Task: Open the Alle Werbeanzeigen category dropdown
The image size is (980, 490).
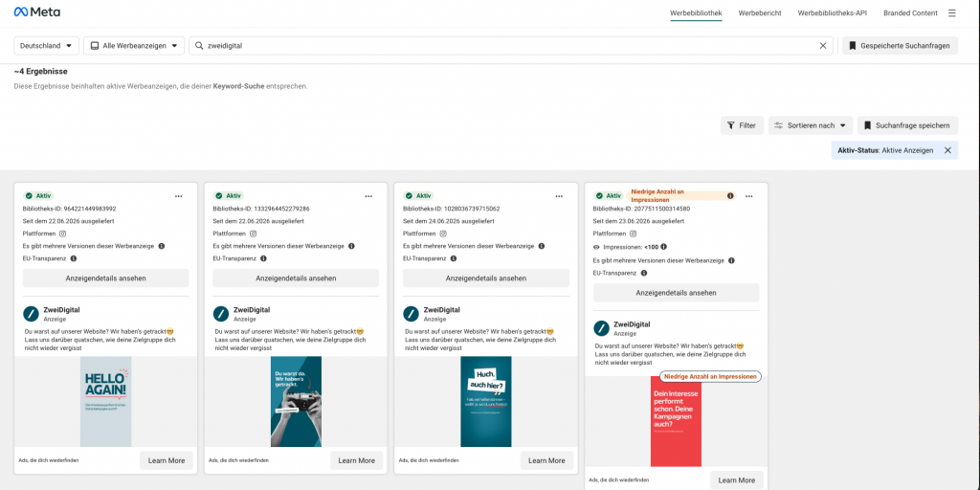Action: point(134,46)
